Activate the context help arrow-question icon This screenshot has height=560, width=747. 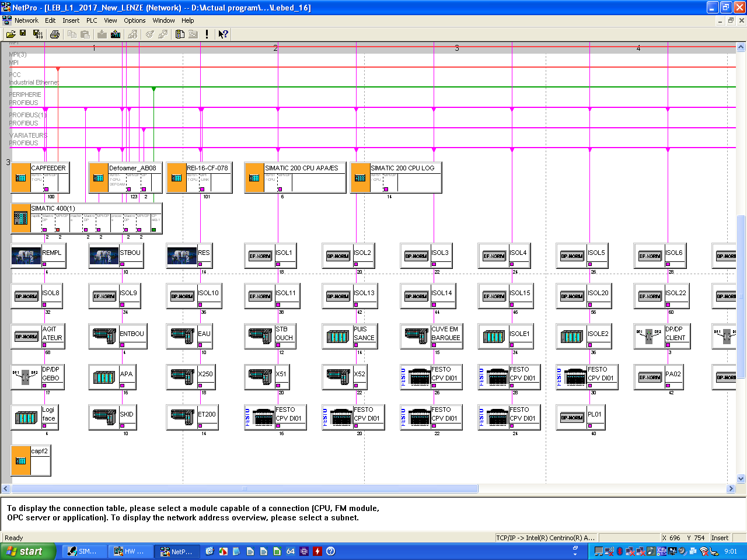coord(223,34)
